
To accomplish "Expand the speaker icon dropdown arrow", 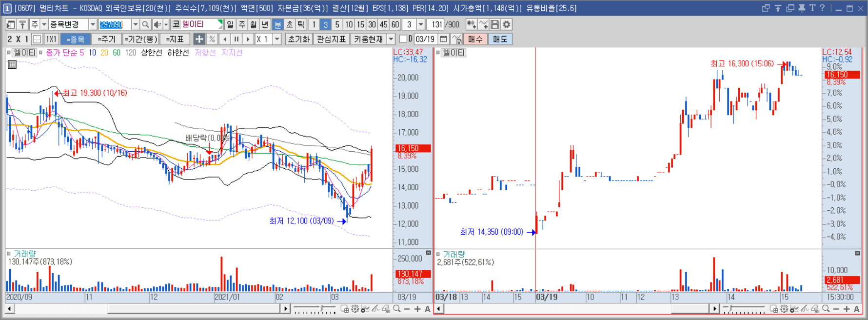I will click(166, 24).
